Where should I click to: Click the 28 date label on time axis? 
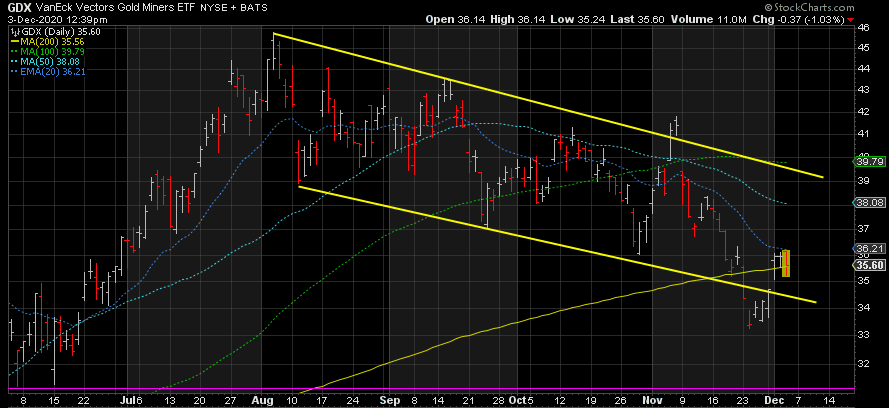pyautogui.click(x=499, y=400)
